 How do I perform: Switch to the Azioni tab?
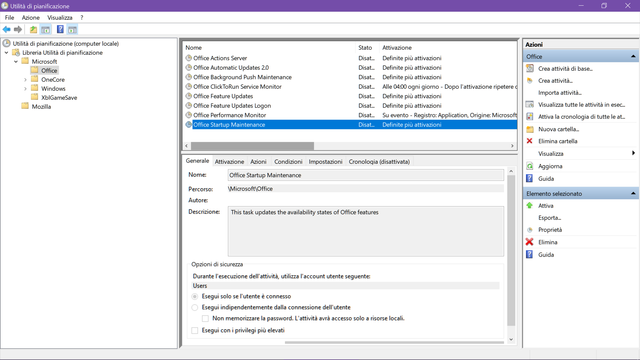coord(258,162)
